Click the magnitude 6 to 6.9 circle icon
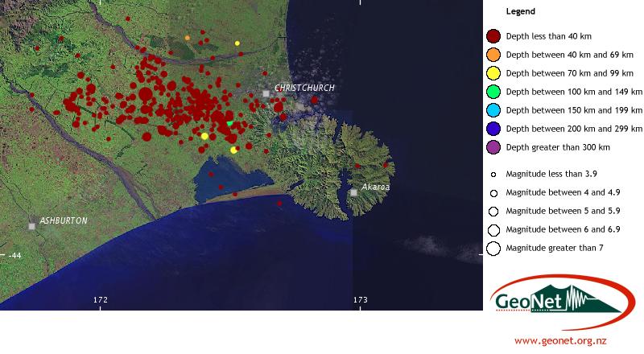Viewport: 644px width, 354px height. click(493, 230)
